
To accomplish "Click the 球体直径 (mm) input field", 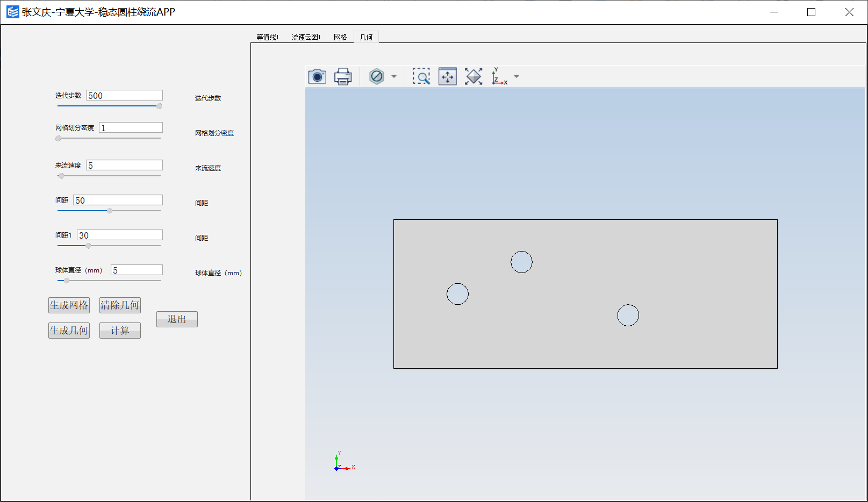I will coord(137,270).
